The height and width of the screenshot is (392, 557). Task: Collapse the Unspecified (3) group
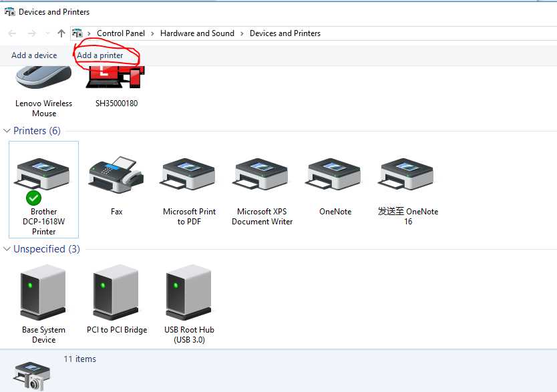click(7, 249)
